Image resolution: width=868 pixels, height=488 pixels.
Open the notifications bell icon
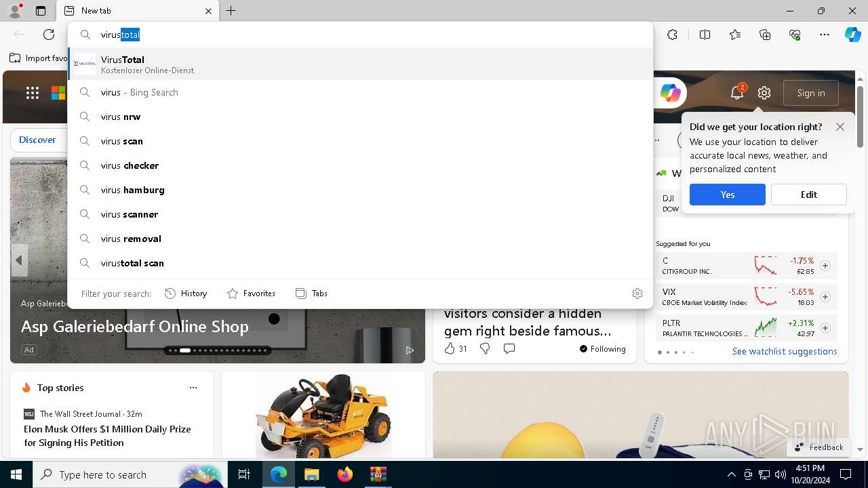point(737,93)
